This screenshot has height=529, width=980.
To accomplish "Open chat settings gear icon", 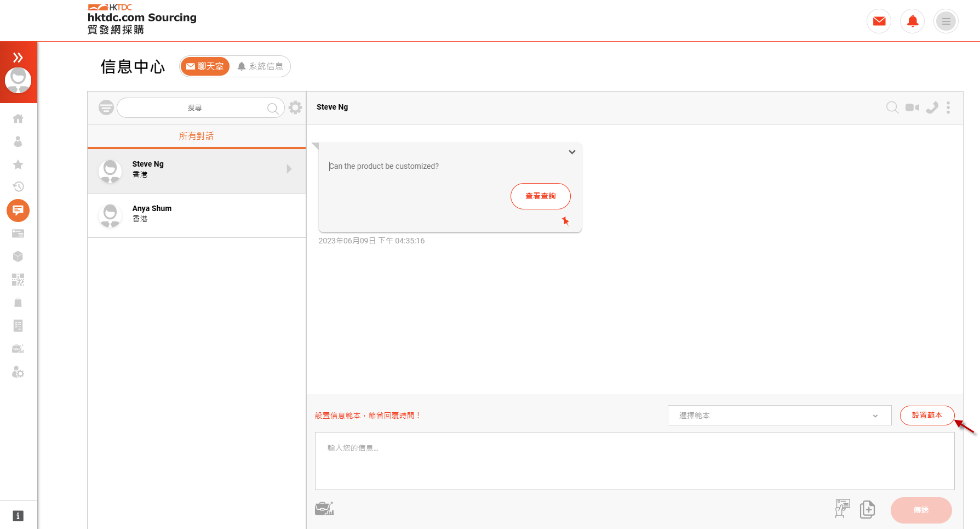I will [x=295, y=107].
